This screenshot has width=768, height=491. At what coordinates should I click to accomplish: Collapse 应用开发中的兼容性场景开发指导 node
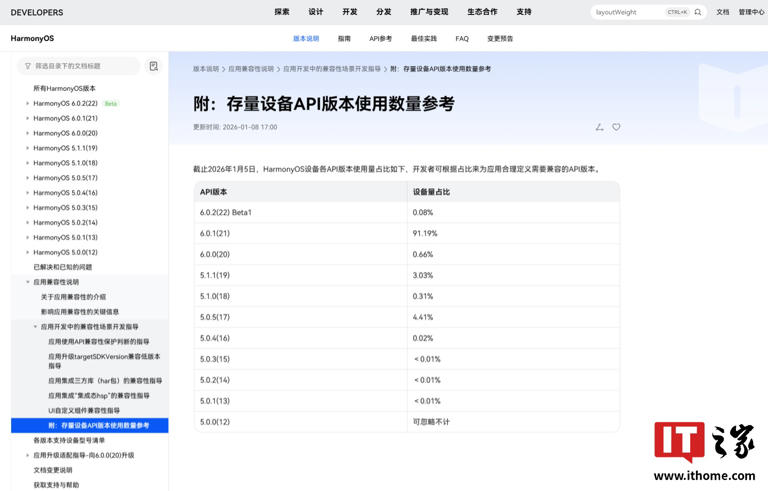[35, 326]
